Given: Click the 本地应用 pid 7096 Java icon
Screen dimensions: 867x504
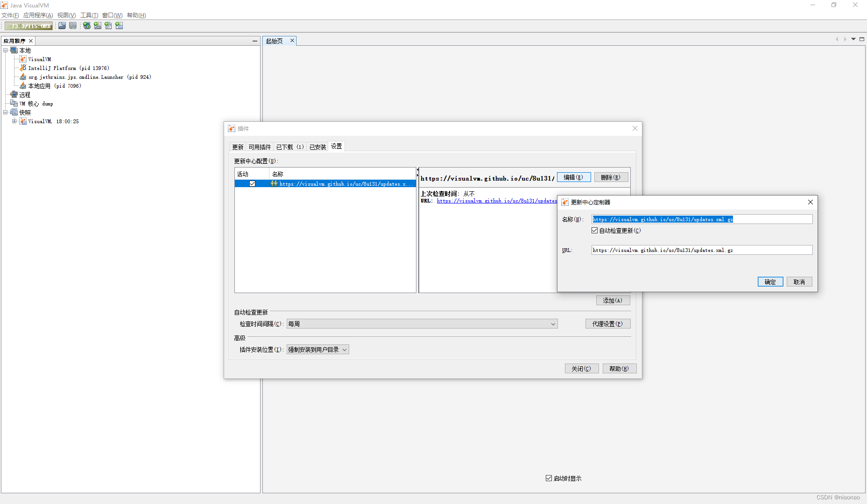Looking at the screenshot, I should [23, 85].
